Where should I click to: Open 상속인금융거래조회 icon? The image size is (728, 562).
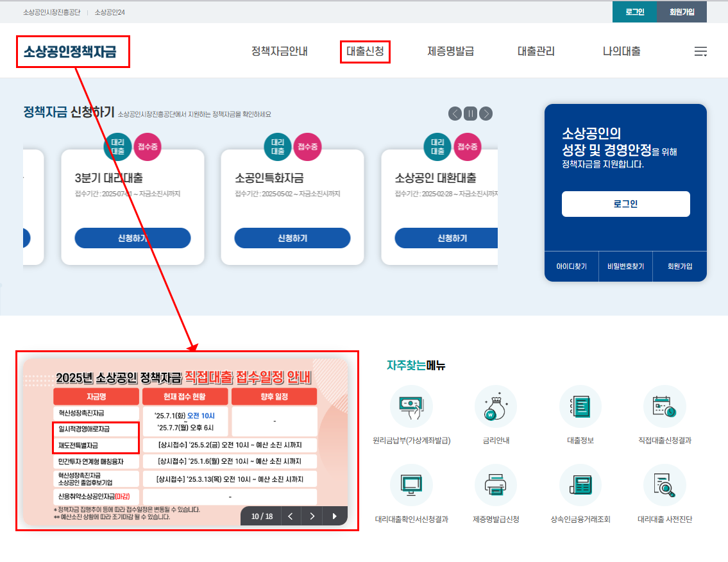pyautogui.click(x=580, y=486)
